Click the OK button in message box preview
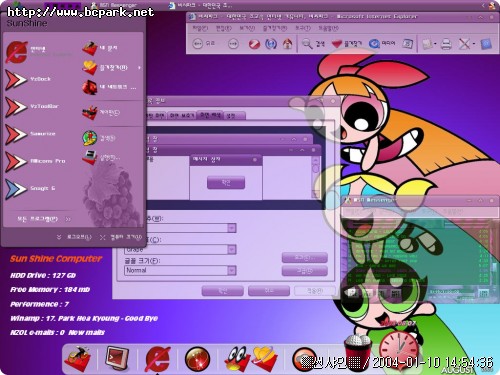This screenshot has height=375, width=500. [226, 182]
